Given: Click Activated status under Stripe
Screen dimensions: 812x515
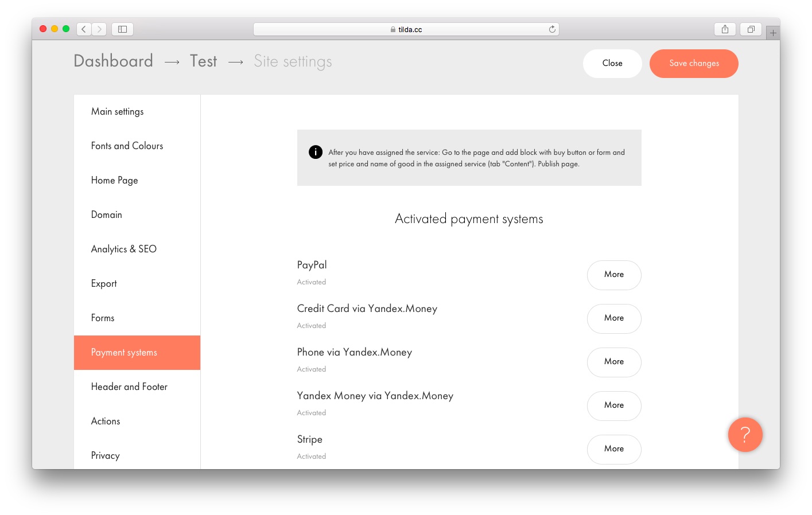Looking at the screenshot, I should coord(312,457).
